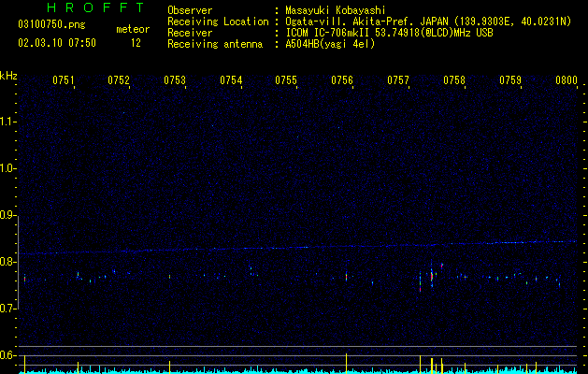The image size is (588, 374).
Task: Click the 'meteor' count label
Action: 133,29
